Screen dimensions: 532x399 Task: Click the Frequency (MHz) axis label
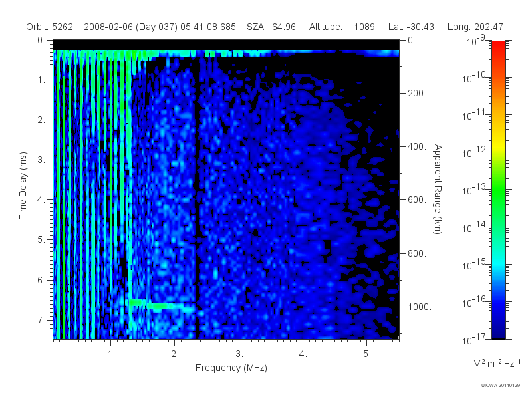click(x=231, y=368)
